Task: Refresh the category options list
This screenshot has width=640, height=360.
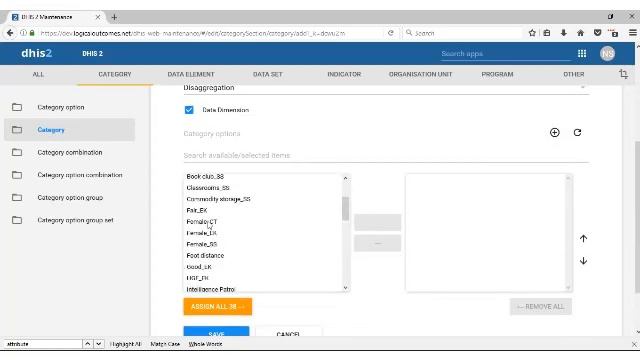Action: [577, 133]
